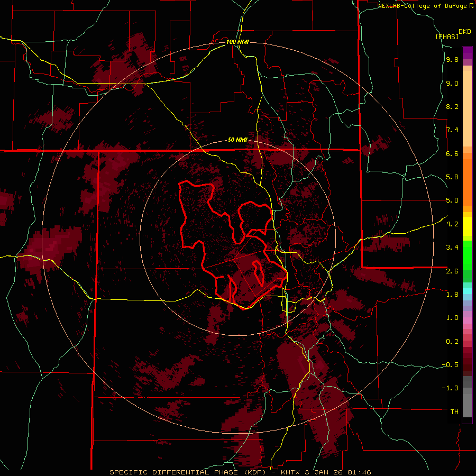
Task: Pick the bright green color bar segment
Action: coord(467,255)
